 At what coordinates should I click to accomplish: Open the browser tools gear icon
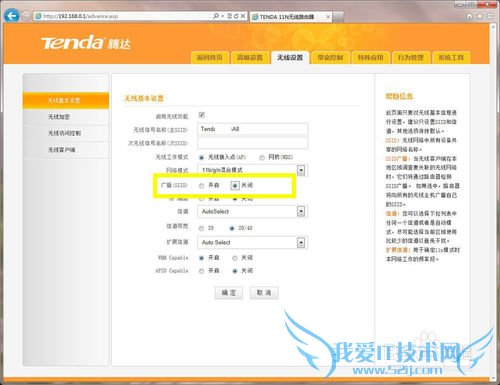pyautogui.click(x=490, y=16)
